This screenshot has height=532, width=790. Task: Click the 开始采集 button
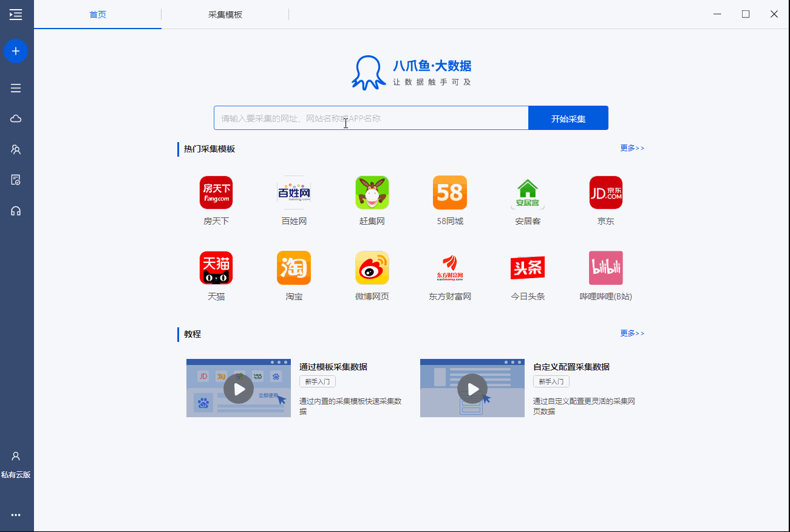click(568, 118)
